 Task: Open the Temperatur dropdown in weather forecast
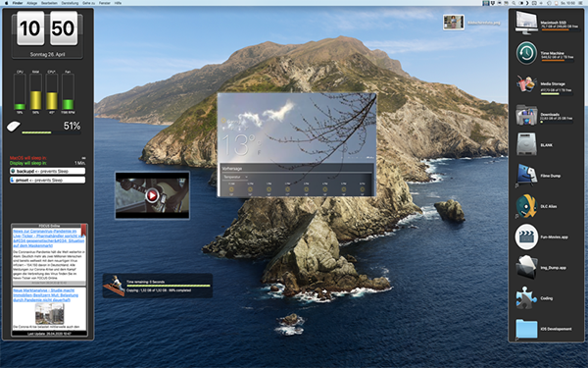click(x=235, y=177)
